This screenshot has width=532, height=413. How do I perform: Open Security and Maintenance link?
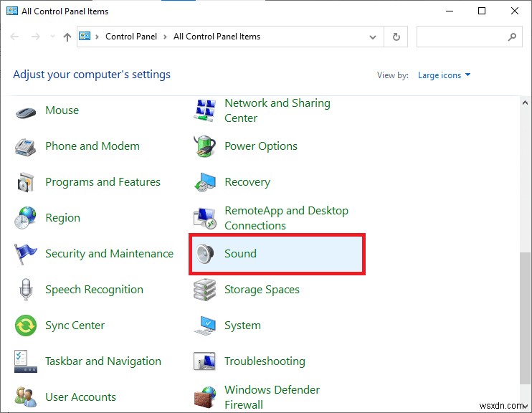tap(109, 254)
